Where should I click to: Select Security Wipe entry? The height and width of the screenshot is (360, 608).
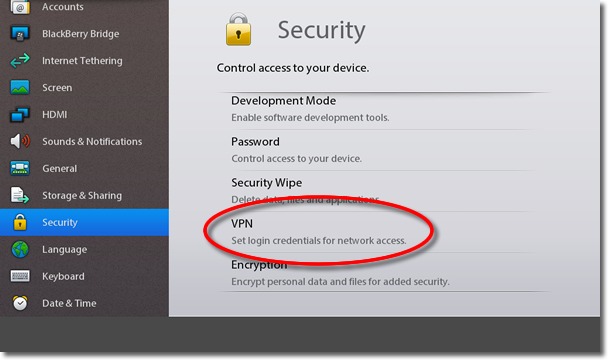(x=382, y=191)
